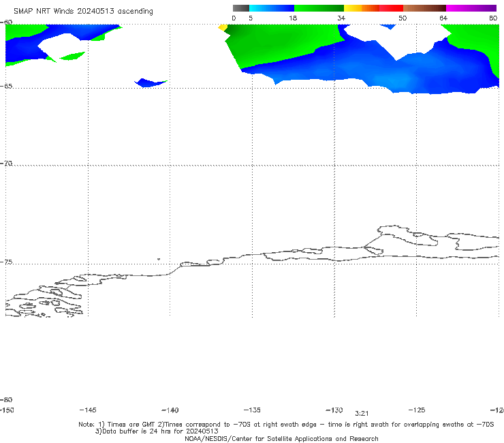Click the yellow-red 34-50 colorbar segment
This screenshot has height=443, width=504.
tap(373, 8)
